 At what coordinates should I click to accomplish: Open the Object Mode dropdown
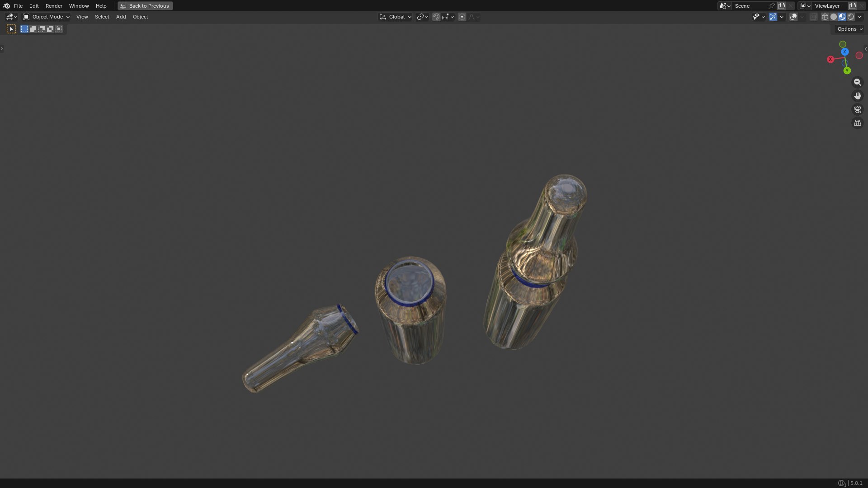tap(47, 17)
